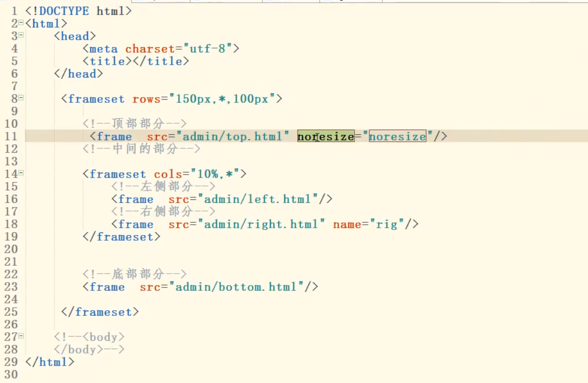Click the utf-8 charset value
This screenshot has width=588, height=383.
pyautogui.click(x=207, y=48)
